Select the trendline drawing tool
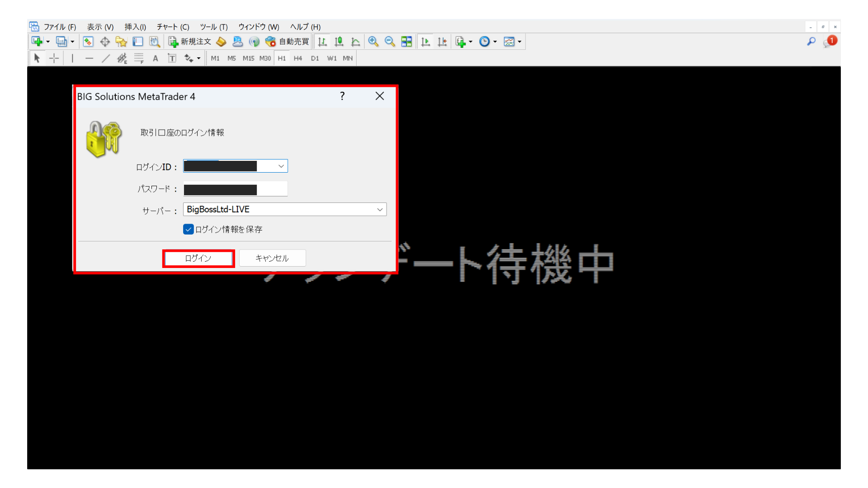Image resolution: width=868 pixels, height=488 pixels. point(106,58)
